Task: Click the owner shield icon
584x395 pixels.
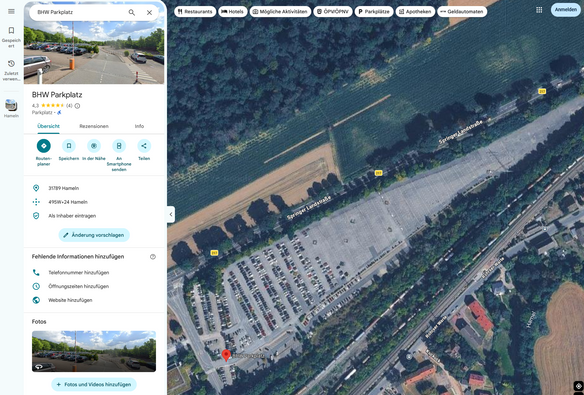Action: point(36,216)
